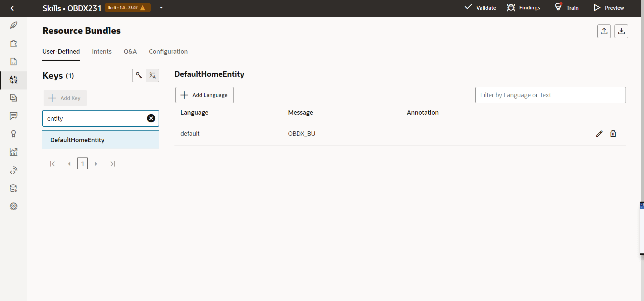The height and width of the screenshot is (301, 644).
Task: Open the Resource Bundles translation sidebar icon
Action: 13,80
